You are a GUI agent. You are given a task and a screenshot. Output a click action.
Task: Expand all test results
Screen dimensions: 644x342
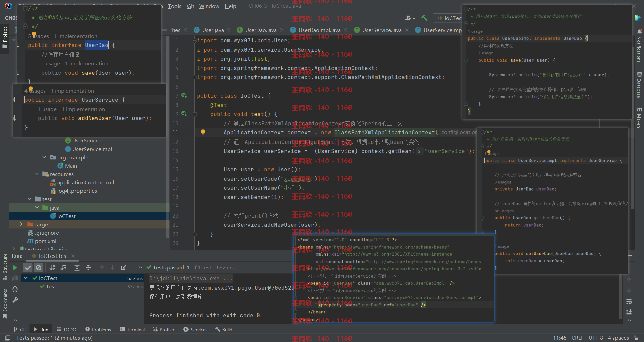click(77, 268)
